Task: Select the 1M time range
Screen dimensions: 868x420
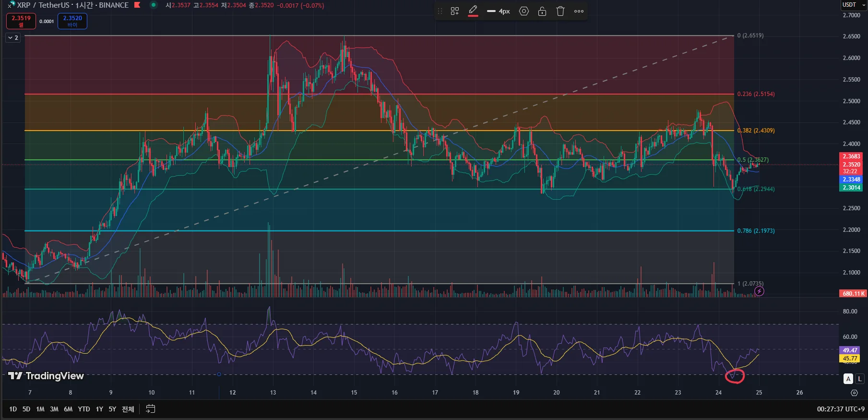Action: 40,409
